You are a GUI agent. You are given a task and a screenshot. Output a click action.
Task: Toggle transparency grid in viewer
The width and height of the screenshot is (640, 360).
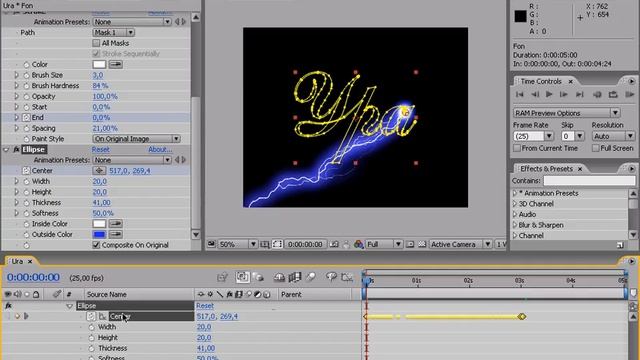pos(422,244)
